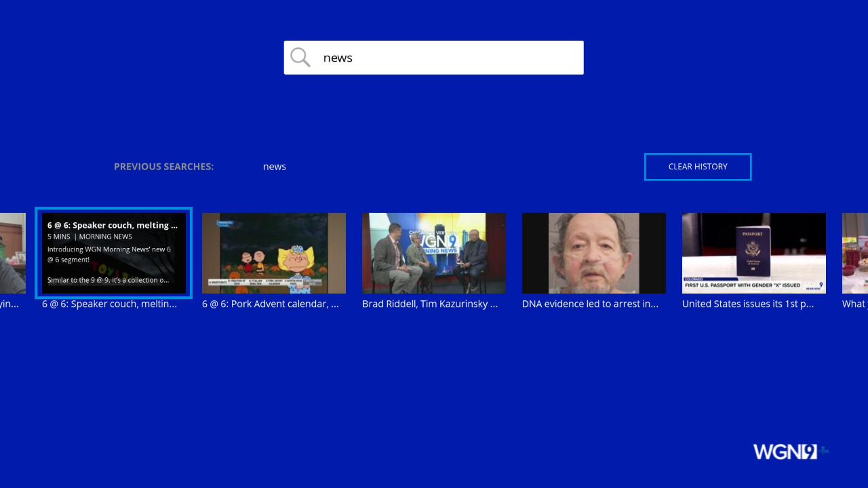The width and height of the screenshot is (868, 488).
Task: Open the 'DNA evidence led to arrest' video
Action: point(594,253)
